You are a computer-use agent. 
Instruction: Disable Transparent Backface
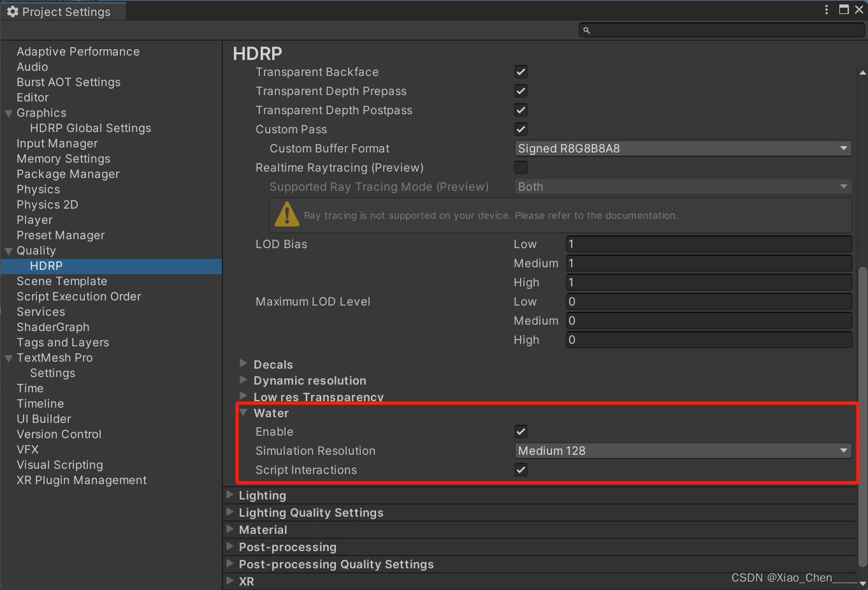click(521, 71)
